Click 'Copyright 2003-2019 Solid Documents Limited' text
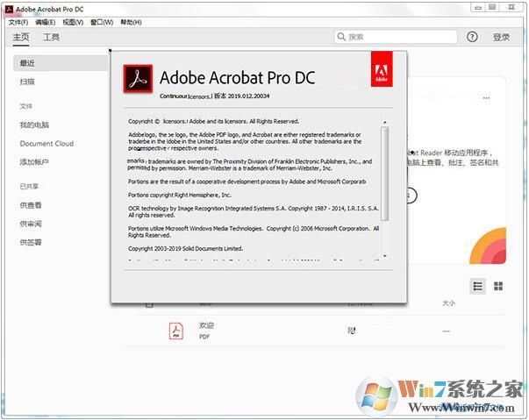The width and height of the screenshot is (529, 420). click(186, 249)
